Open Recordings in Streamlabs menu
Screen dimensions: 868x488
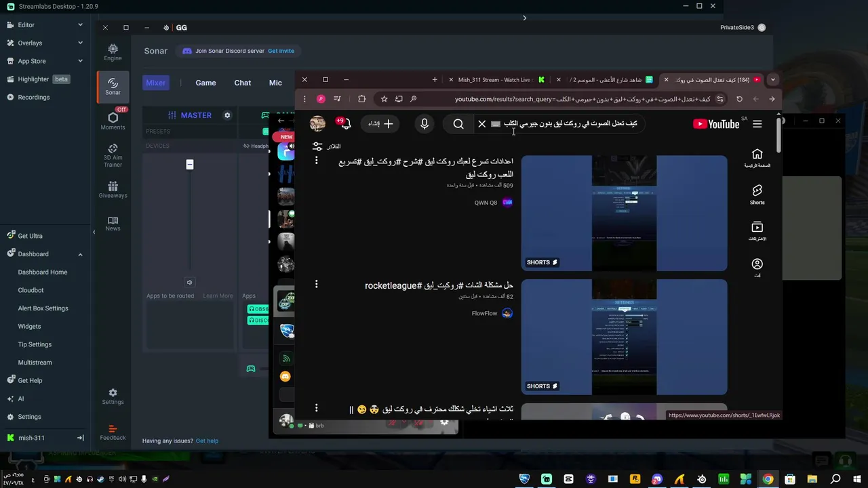tap(34, 97)
